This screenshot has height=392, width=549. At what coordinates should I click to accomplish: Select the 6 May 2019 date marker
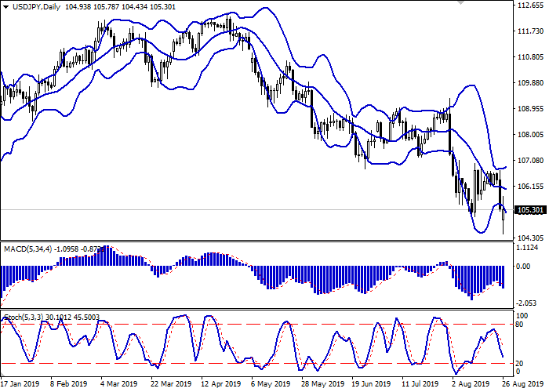(265, 384)
